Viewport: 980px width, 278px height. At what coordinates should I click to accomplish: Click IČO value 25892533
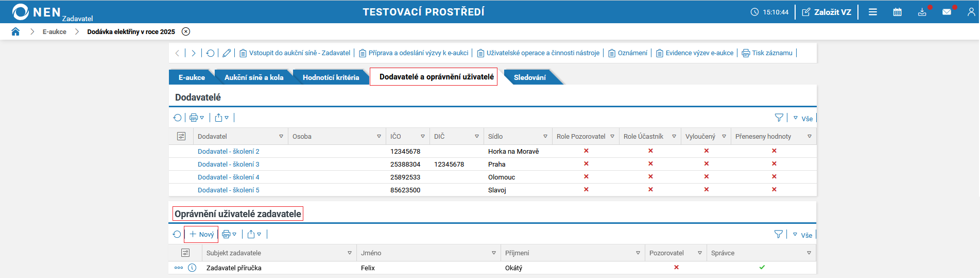(x=405, y=177)
